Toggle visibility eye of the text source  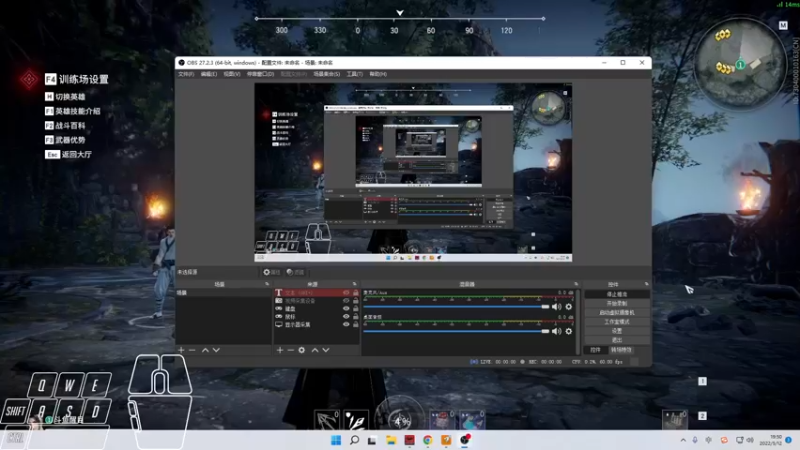click(346, 293)
